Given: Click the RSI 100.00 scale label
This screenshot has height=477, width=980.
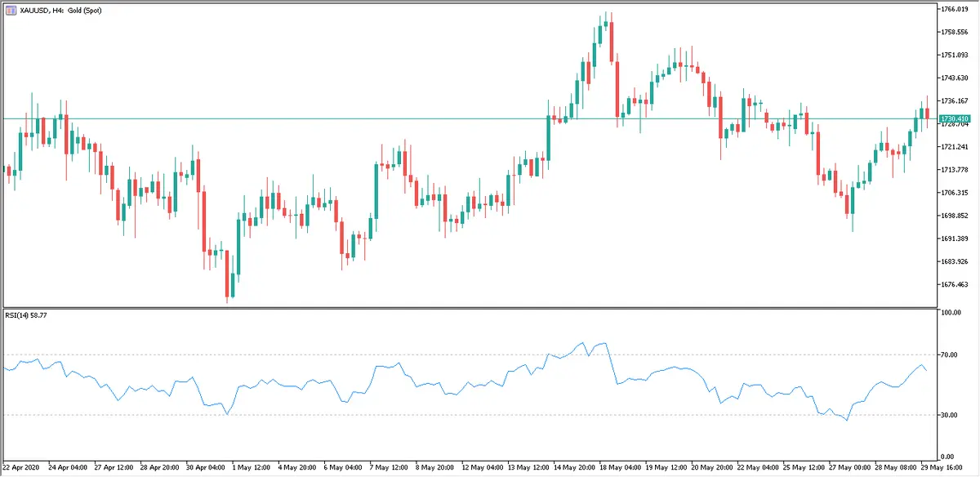Looking at the screenshot, I should 949,313.
